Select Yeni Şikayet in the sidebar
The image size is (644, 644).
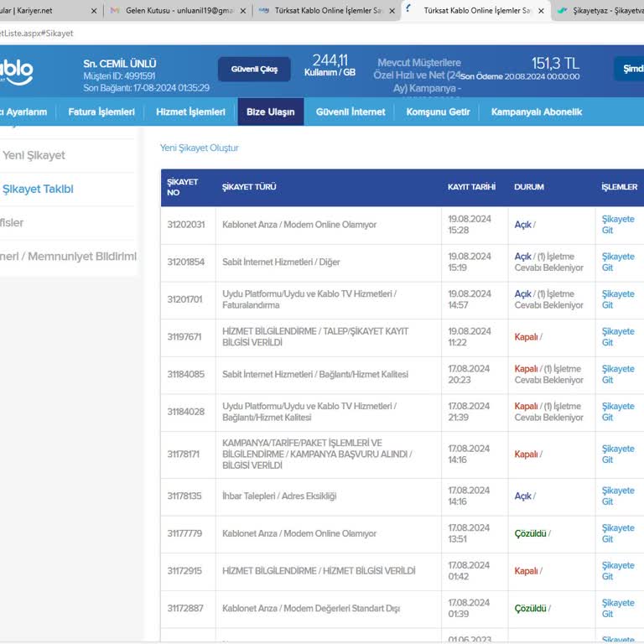click(x=34, y=155)
